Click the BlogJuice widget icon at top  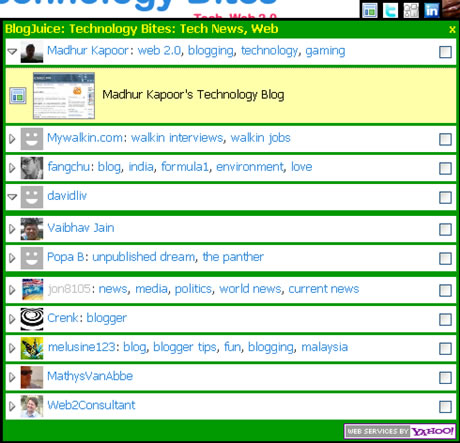370,10
